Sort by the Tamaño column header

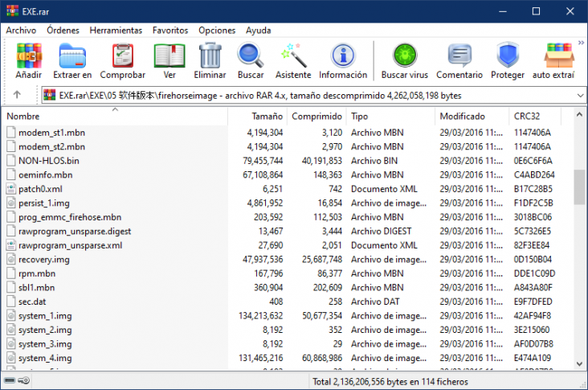(258, 117)
